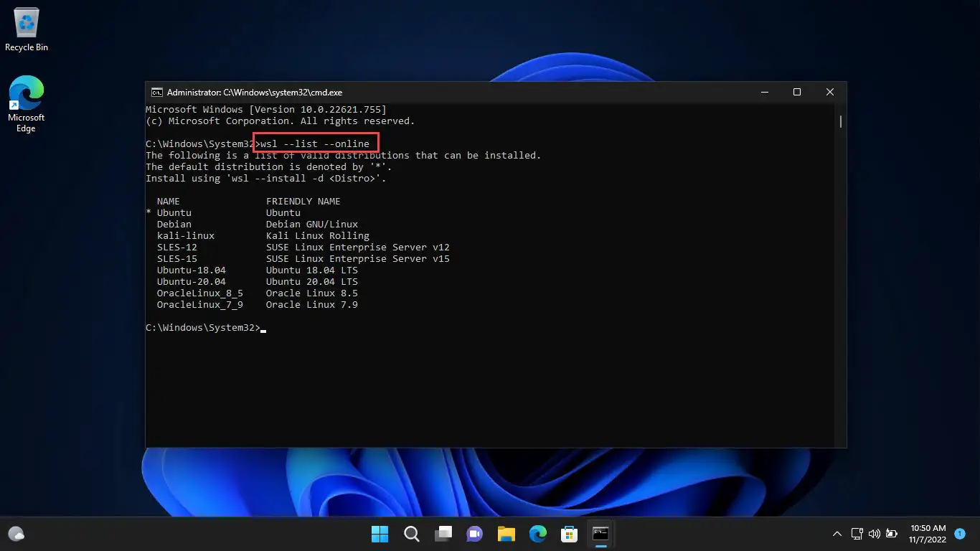Click the 'kali-linux' distribution name

[186, 236]
